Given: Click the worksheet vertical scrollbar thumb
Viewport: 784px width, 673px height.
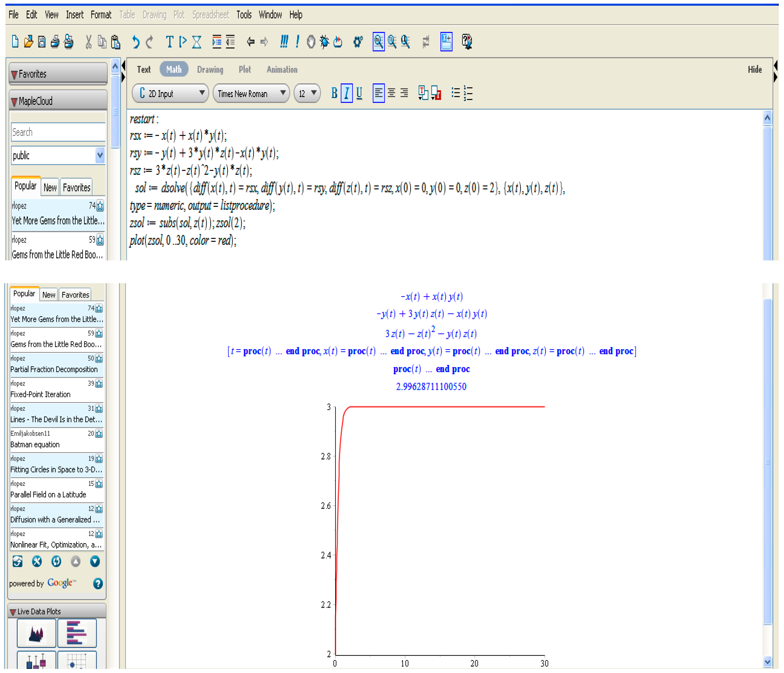Looking at the screenshot, I should (767, 462).
